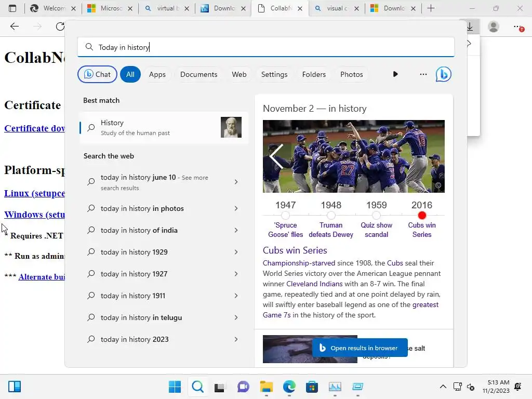Open the Chat app on taskbar
The width and height of the screenshot is (532, 399).
point(243,387)
